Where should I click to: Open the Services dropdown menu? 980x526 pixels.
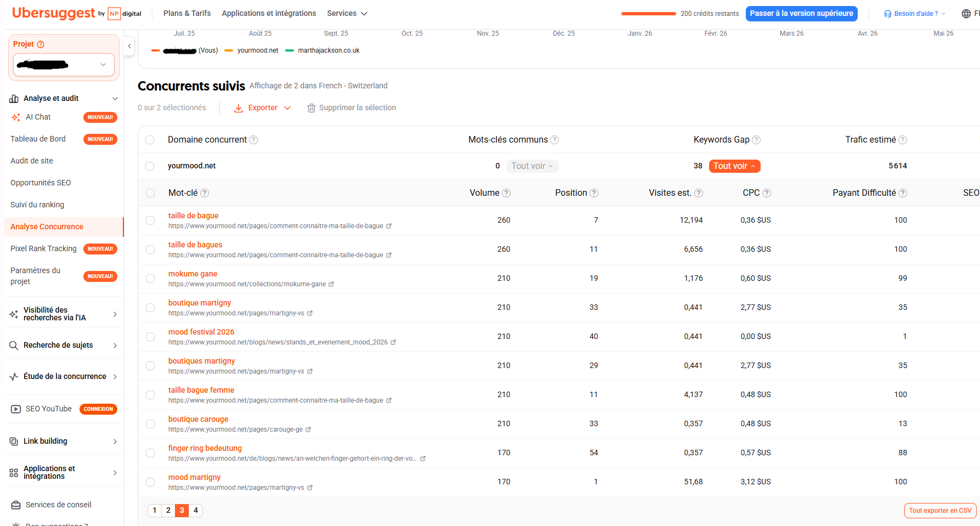347,13
